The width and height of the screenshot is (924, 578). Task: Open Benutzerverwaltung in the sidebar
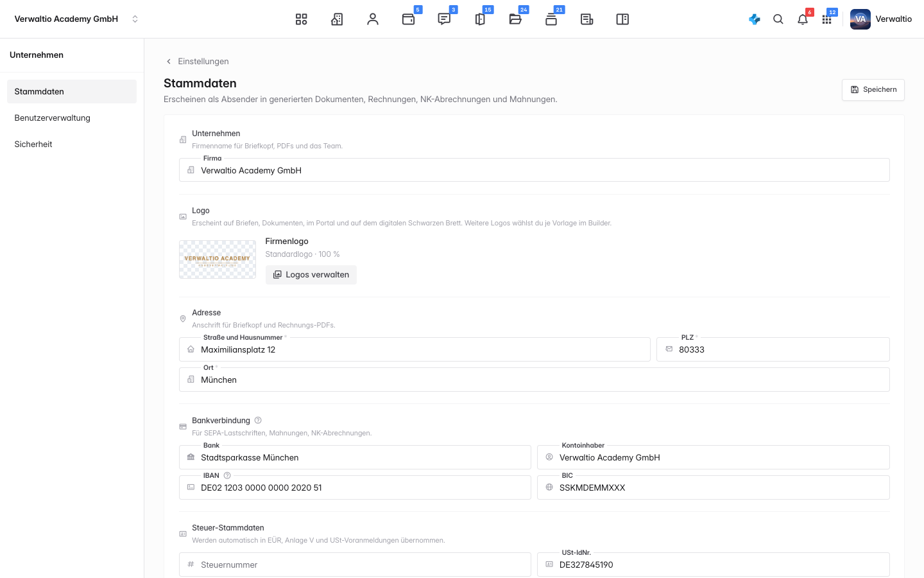click(x=72, y=118)
